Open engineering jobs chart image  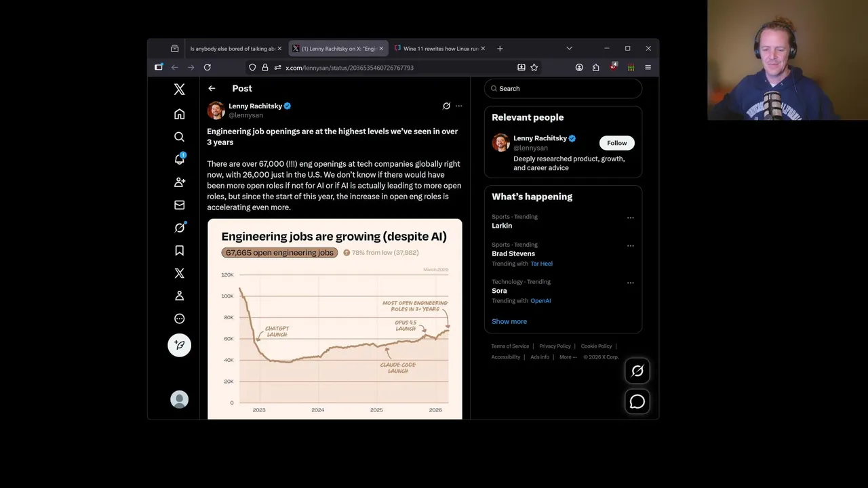335,319
